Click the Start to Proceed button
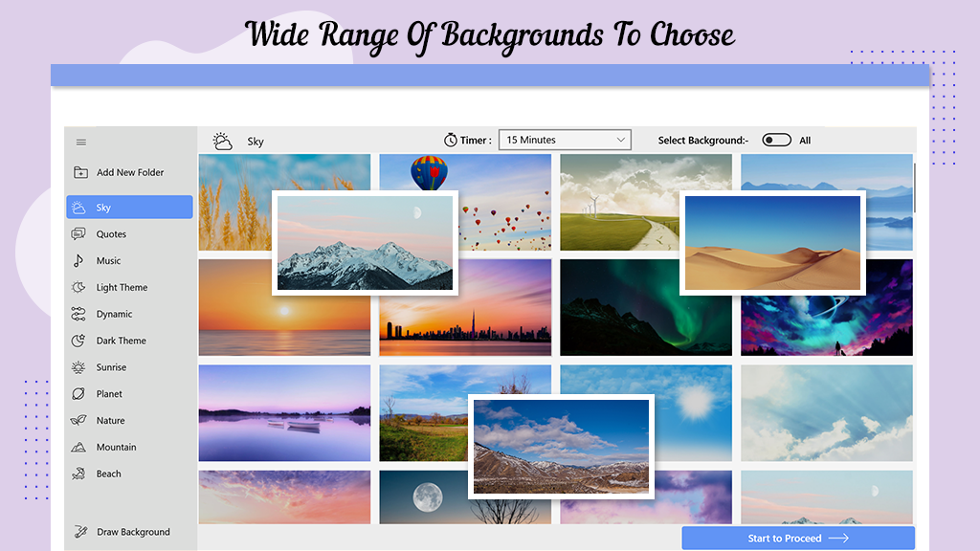The image size is (980, 551). (x=798, y=538)
